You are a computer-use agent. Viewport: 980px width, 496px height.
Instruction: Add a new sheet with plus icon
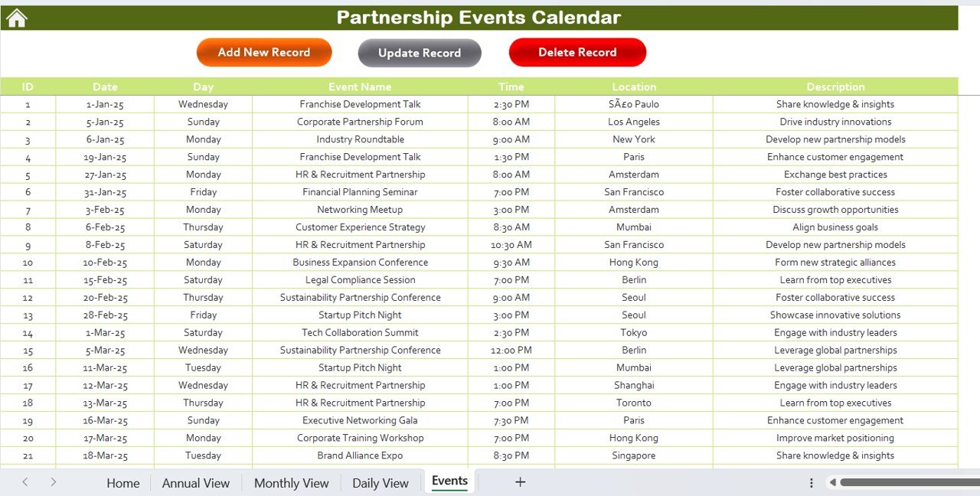[521, 482]
